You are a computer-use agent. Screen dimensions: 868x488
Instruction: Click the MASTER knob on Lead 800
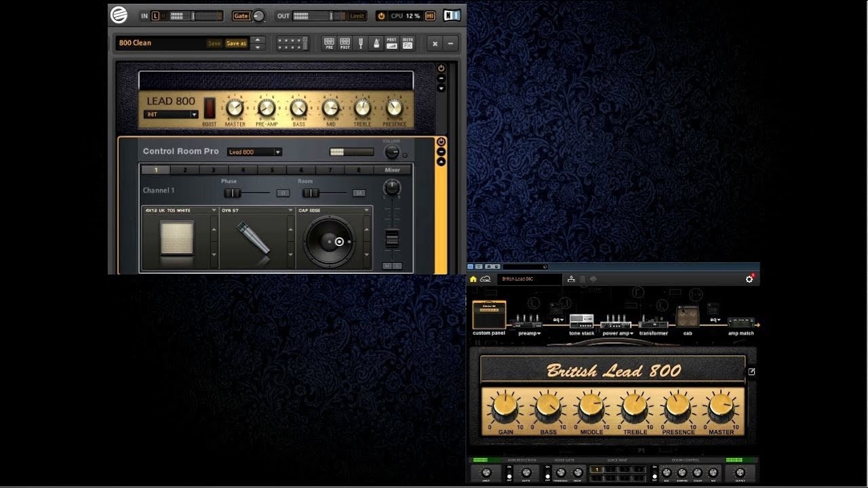[235, 108]
